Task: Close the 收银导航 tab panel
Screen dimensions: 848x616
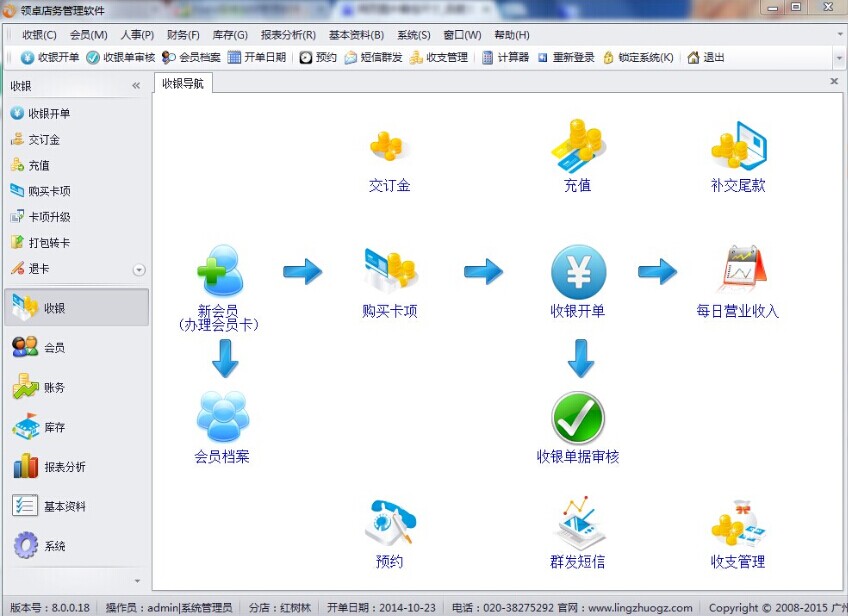Action: point(835,81)
